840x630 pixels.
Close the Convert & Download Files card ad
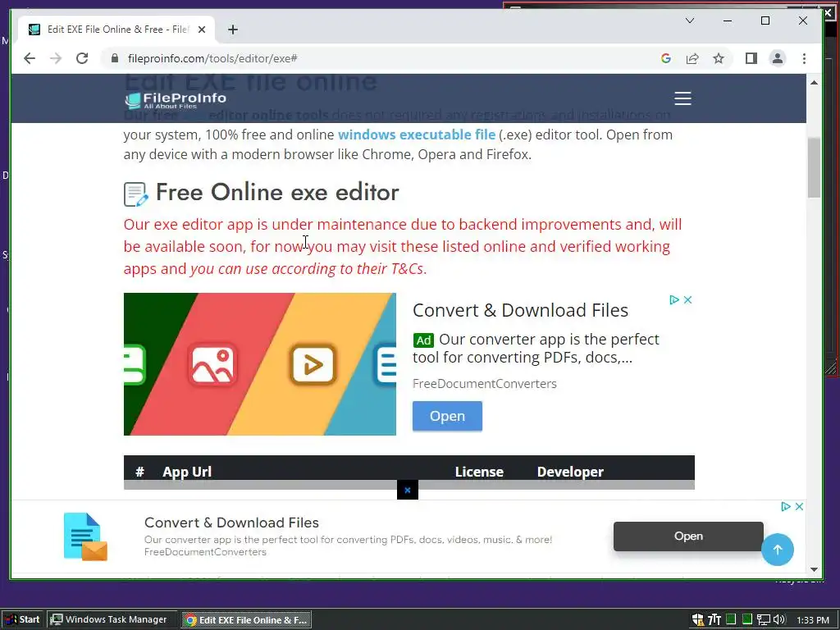pos(688,300)
